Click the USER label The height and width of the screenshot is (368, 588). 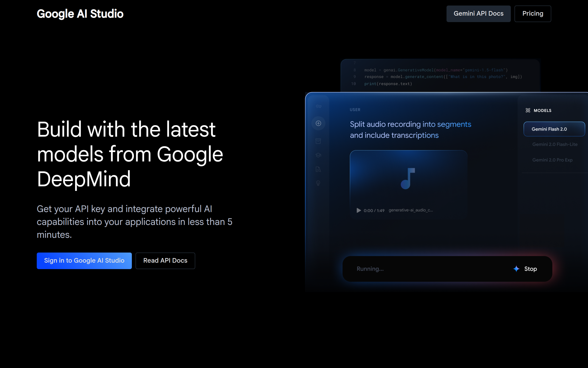(x=355, y=110)
